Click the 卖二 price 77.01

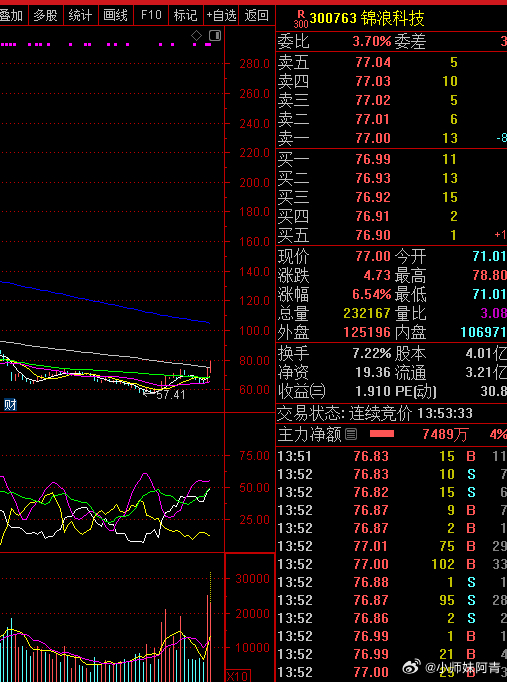point(373,119)
